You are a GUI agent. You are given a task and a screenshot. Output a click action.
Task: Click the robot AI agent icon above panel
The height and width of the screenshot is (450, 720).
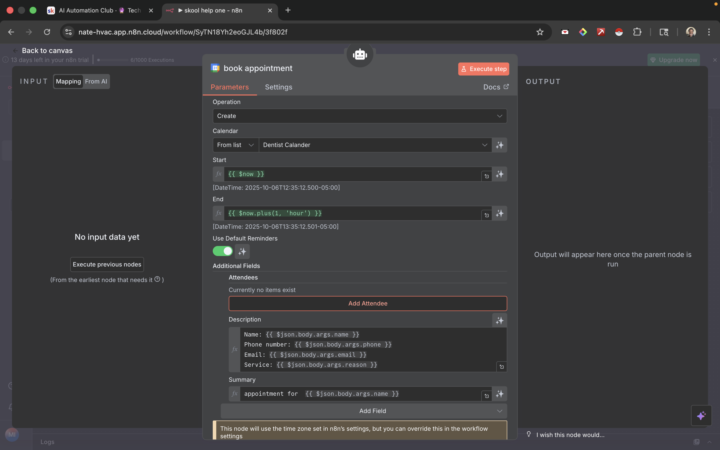coord(360,56)
